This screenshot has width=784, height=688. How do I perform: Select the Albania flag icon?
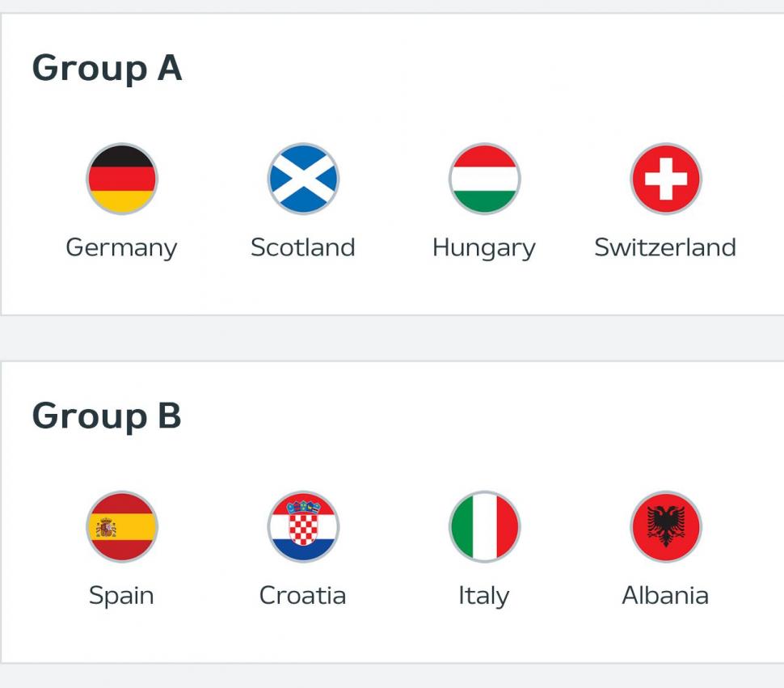[666, 526]
